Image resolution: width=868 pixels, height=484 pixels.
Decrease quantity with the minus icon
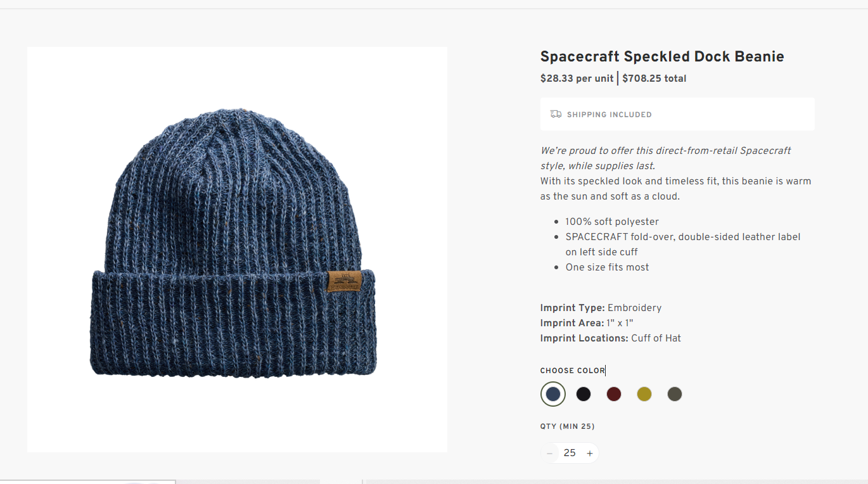tap(550, 453)
